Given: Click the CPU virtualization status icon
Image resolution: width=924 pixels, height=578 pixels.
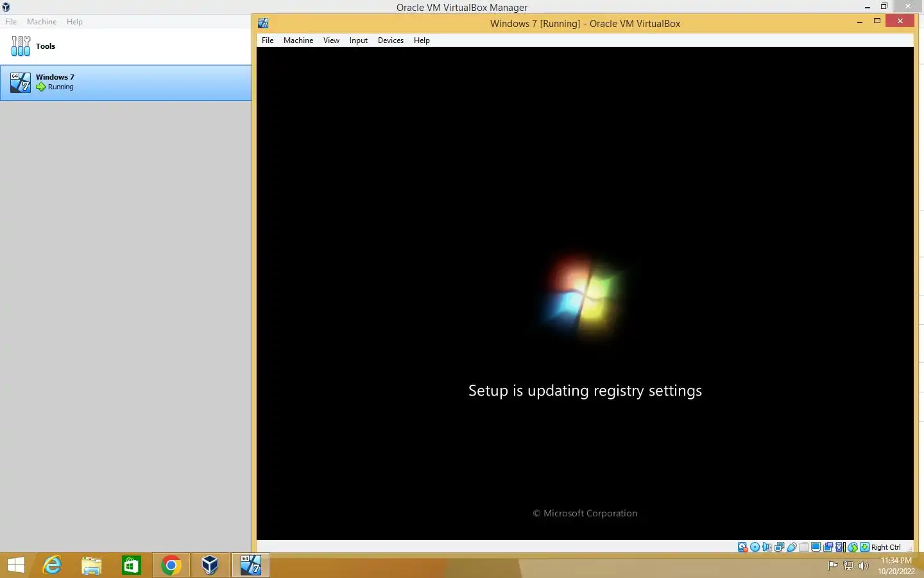Looking at the screenshot, I should pyautogui.click(x=840, y=547).
